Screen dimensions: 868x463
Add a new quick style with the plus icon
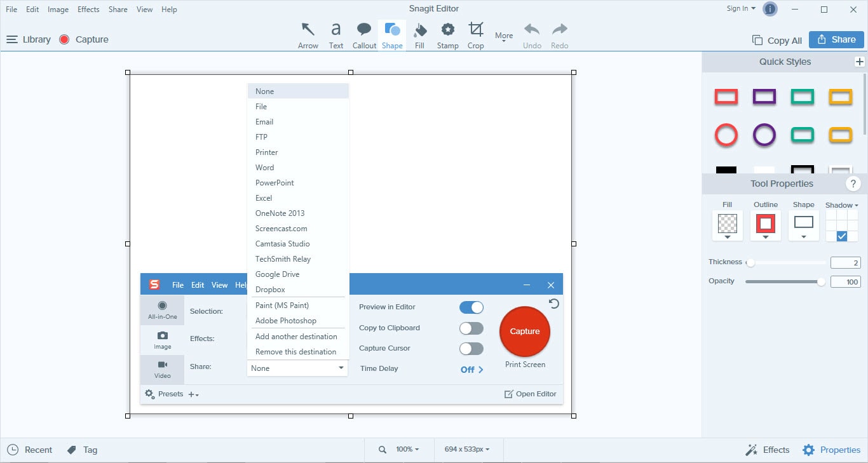[860, 62]
